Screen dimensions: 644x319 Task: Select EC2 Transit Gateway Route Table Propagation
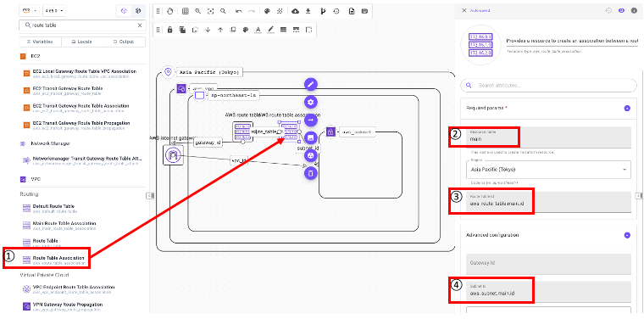76,125
